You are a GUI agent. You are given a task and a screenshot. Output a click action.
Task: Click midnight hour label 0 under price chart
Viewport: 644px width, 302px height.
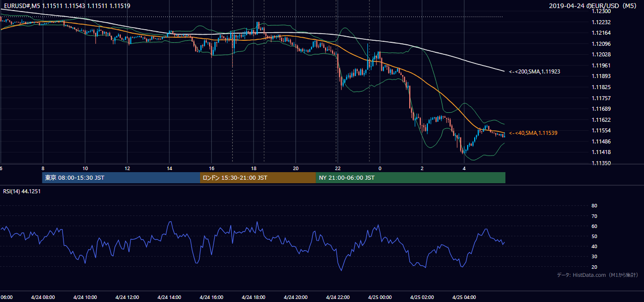(380, 169)
